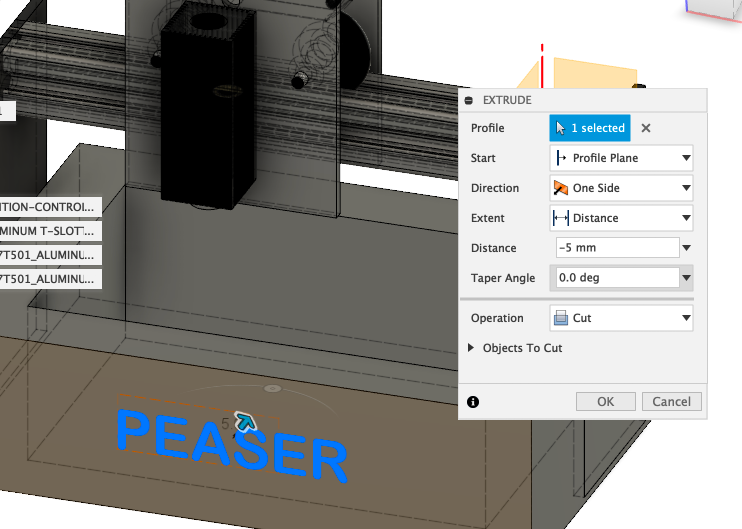
Task: Open the Direction 'One Side' dropdown
Action: click(621, 188)
